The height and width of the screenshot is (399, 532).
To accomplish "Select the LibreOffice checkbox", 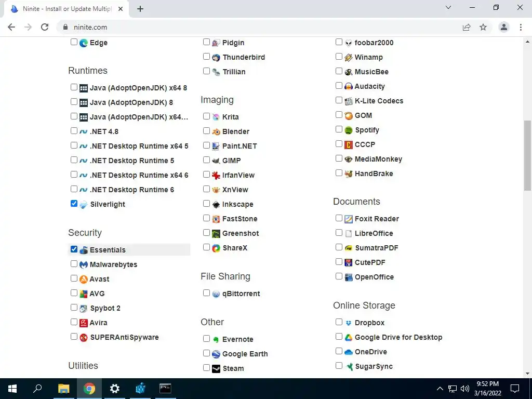I will (x=339, y=233).
